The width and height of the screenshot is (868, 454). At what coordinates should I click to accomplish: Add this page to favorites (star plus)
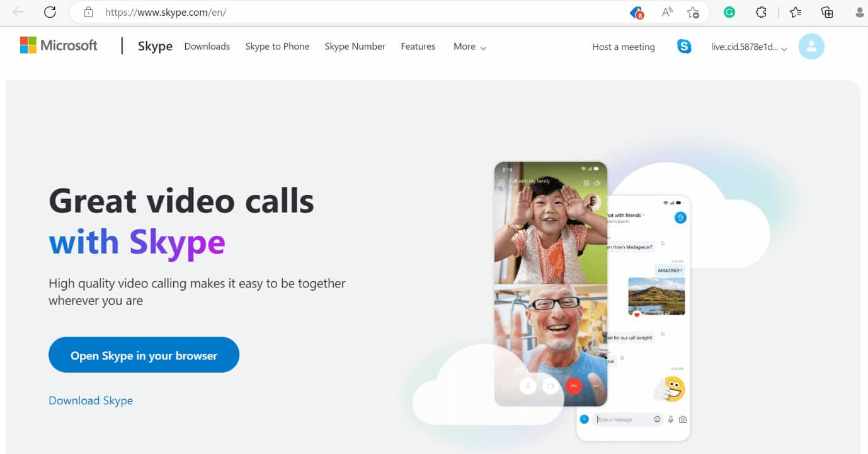point(693,12)
